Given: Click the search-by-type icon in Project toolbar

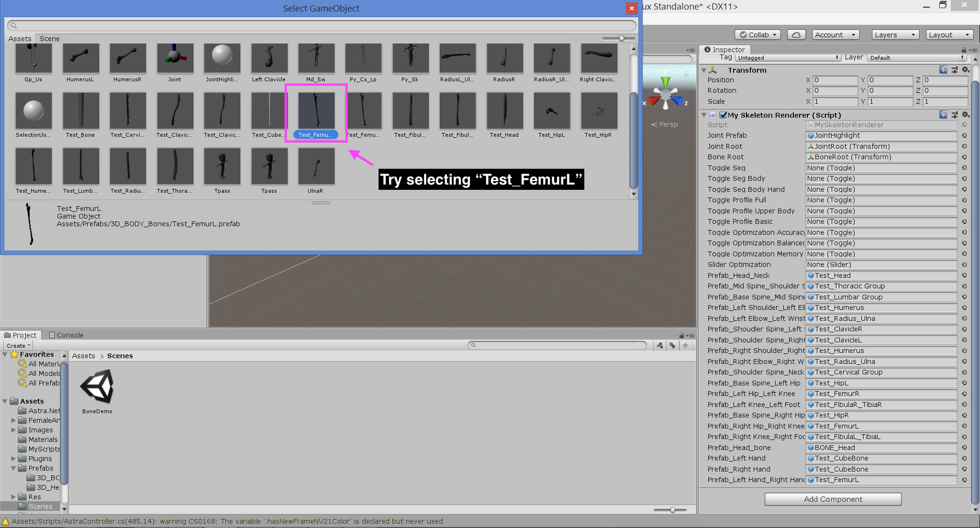Looking at the screenshot, I should pos(660,345).
